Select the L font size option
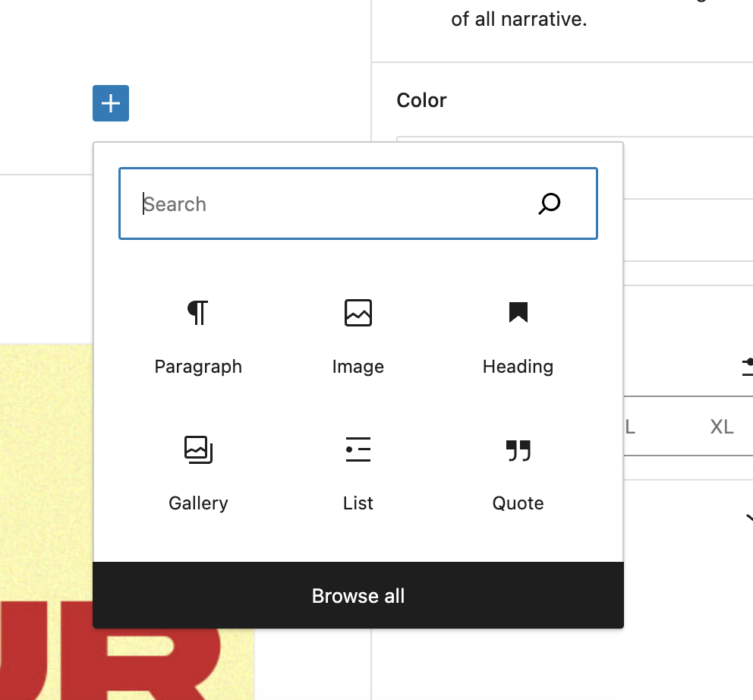 631,427
